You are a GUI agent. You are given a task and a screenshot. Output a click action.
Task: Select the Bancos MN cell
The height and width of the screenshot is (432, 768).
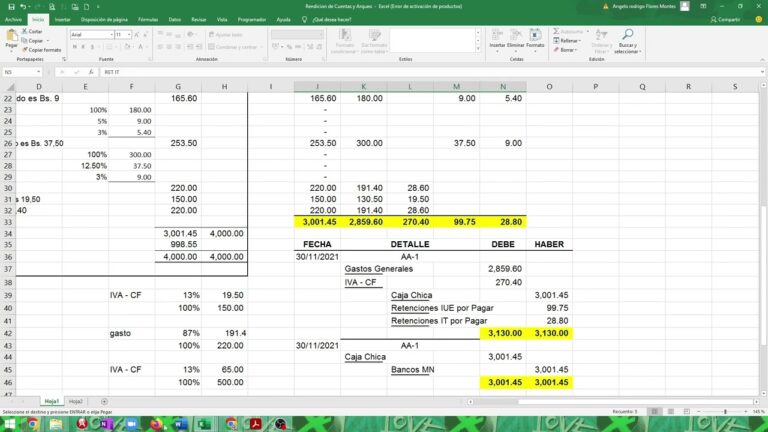(412, 370)
